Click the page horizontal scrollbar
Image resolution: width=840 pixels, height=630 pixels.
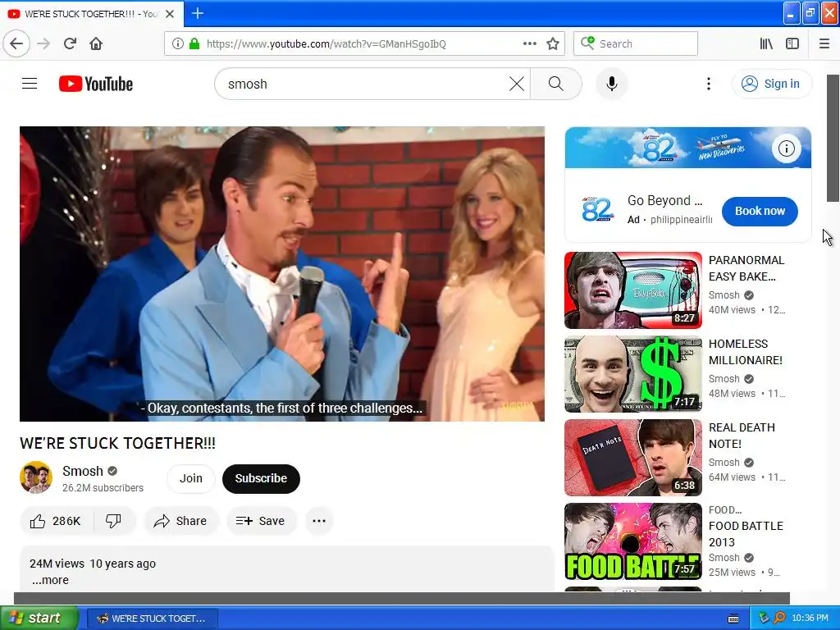[x=402, y=598]
